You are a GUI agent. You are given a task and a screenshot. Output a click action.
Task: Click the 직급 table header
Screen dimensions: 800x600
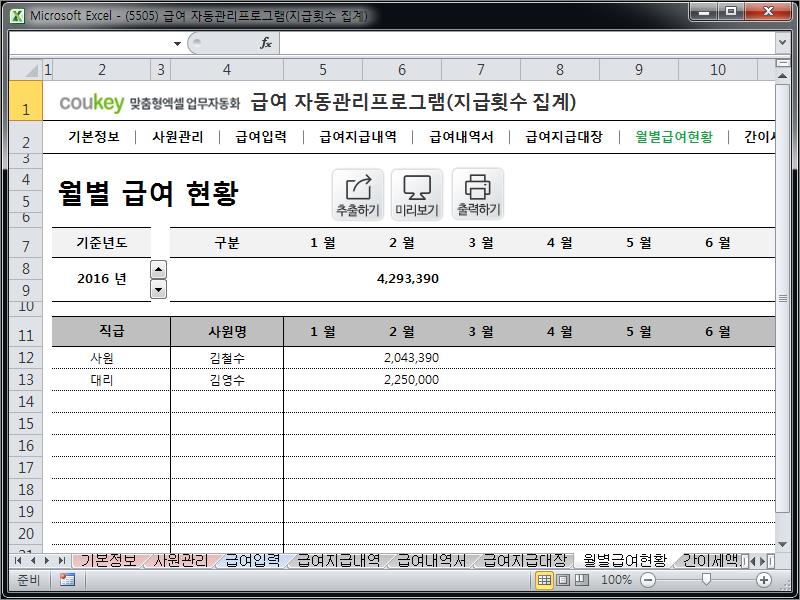pos(111,331)
